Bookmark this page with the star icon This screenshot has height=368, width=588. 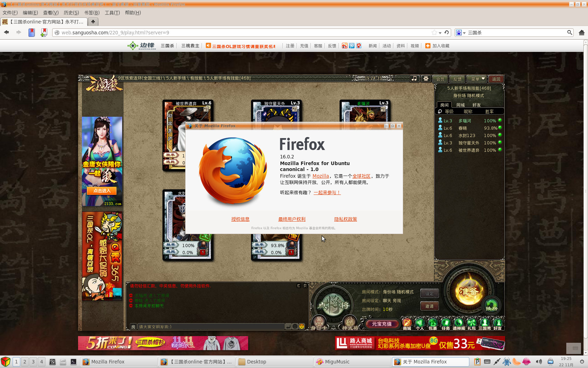pos(434,32)
